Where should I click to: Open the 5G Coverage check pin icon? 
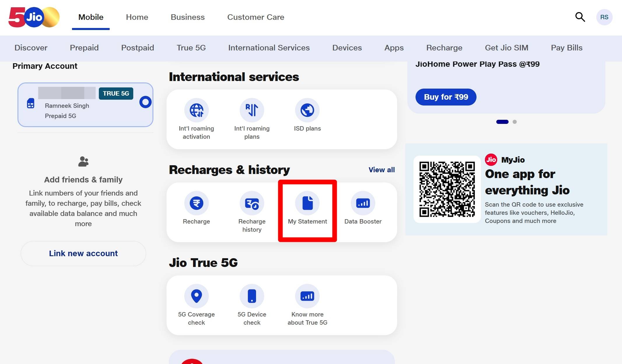click(197, 296)
